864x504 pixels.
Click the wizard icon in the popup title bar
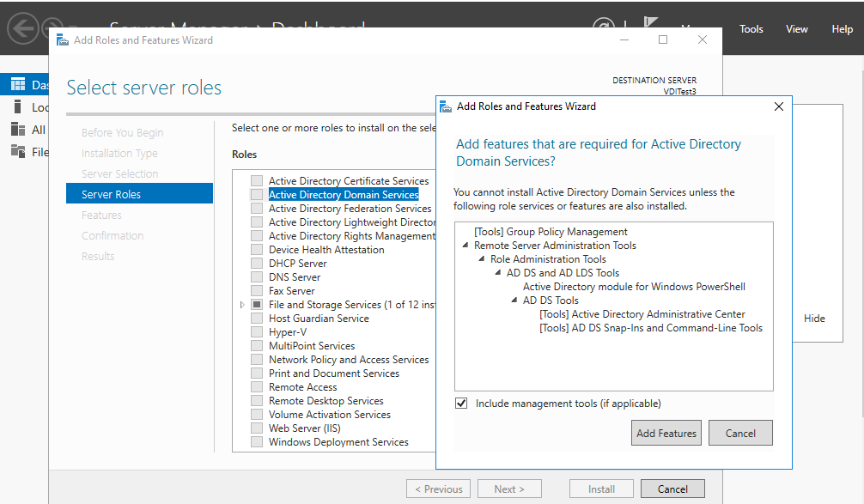(x=446, y=106)
